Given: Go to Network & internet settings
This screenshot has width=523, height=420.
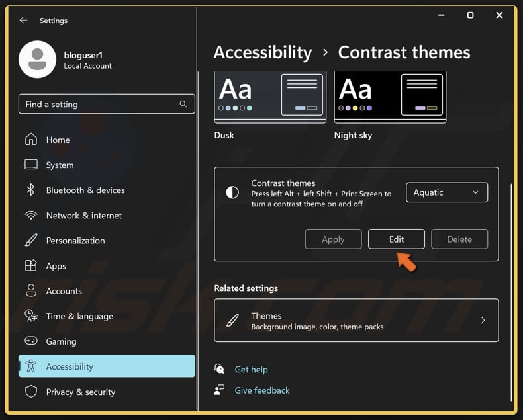Looking at the screenshot, I should tap(83, 215).
